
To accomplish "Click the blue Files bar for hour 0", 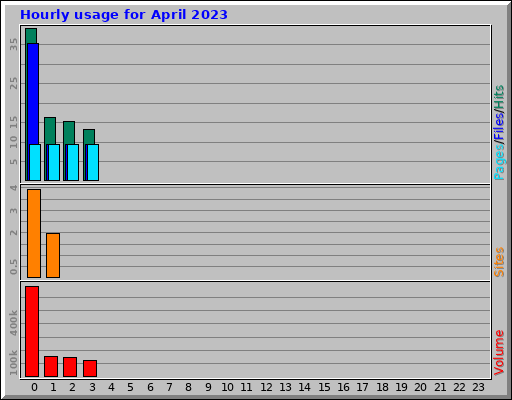I will [x=33, y=94].
